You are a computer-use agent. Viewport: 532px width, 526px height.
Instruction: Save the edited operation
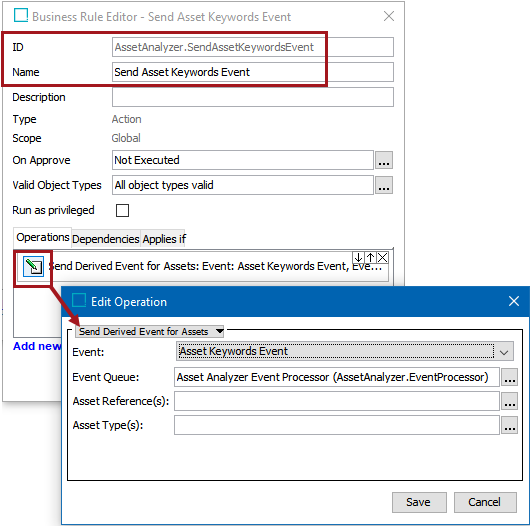[419, 502]
